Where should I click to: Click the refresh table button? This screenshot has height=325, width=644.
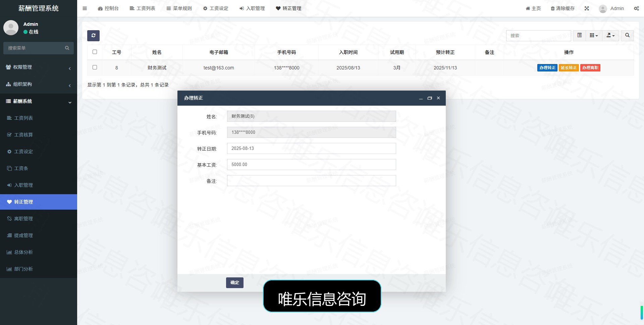[x=93, y=36]
